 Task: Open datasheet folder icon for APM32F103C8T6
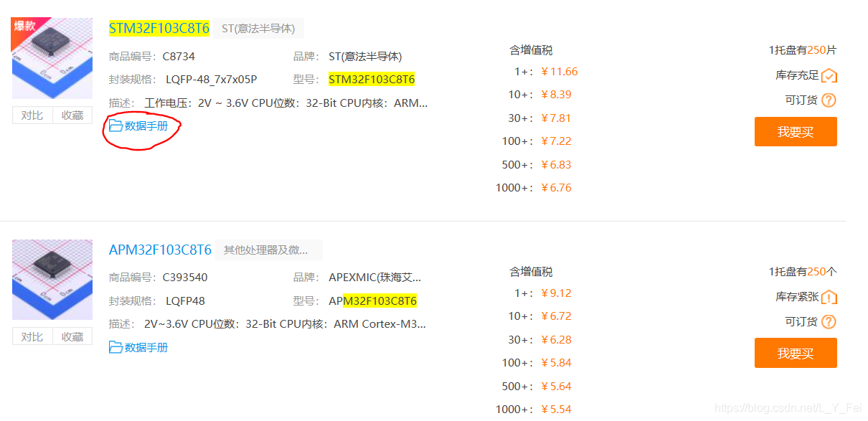115,347
